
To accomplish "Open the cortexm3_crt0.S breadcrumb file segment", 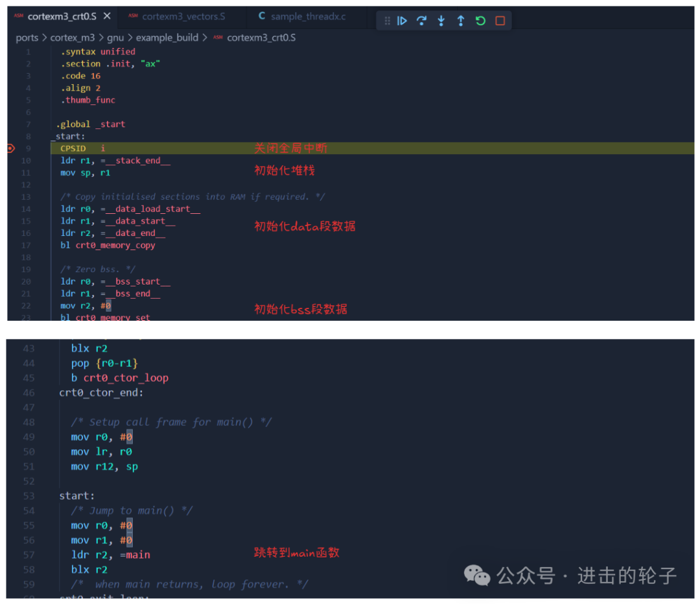I will point(261,38).
